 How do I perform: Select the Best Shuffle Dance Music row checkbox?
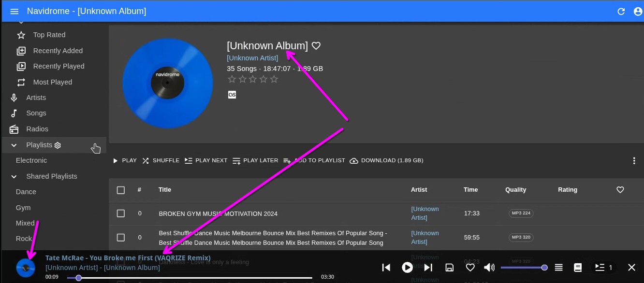pos(121,237)
